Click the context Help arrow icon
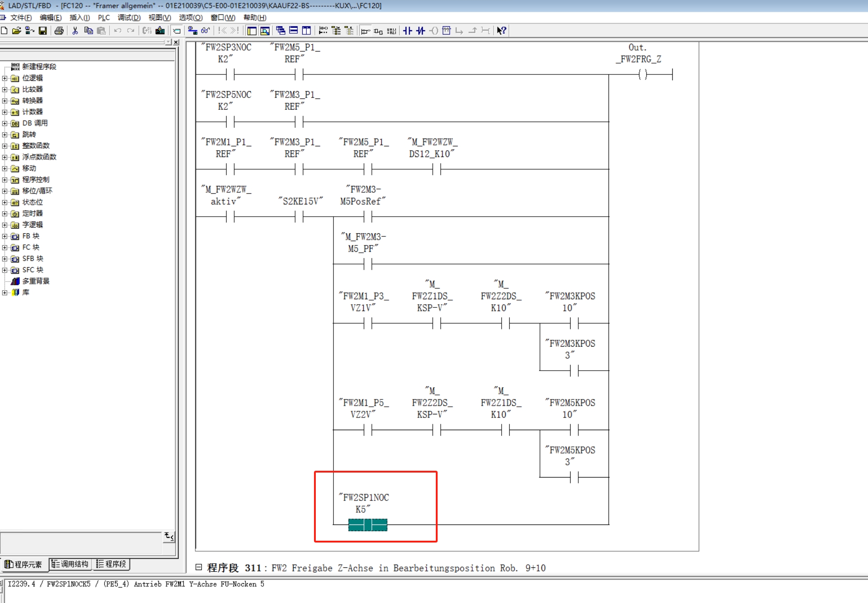 click(x=502, y=31)
